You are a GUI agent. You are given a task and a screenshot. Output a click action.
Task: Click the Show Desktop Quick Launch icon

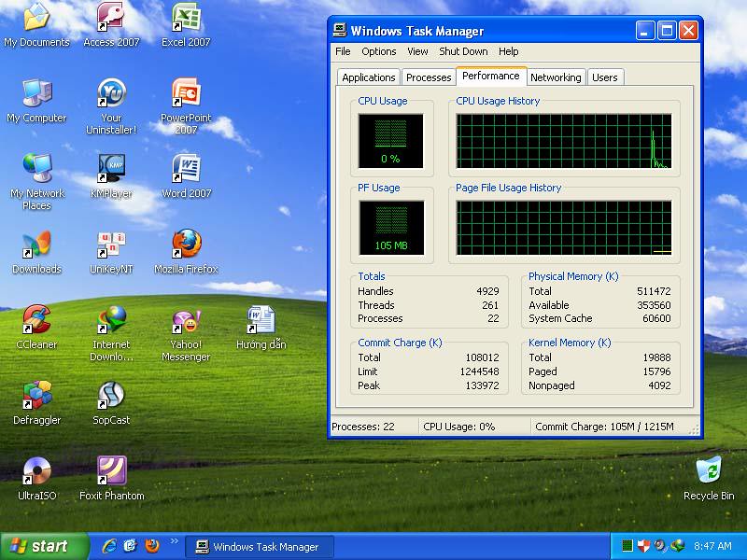click(x=130, y=546)
